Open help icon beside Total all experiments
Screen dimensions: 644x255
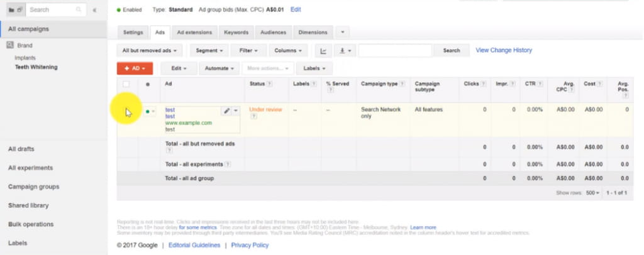[228, 165]
